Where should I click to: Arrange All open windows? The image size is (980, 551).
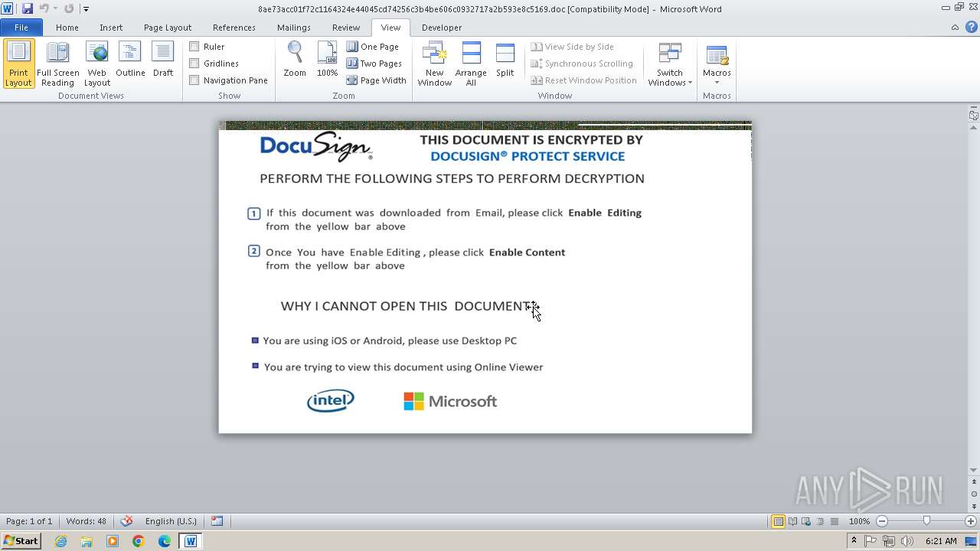[471, 64]
